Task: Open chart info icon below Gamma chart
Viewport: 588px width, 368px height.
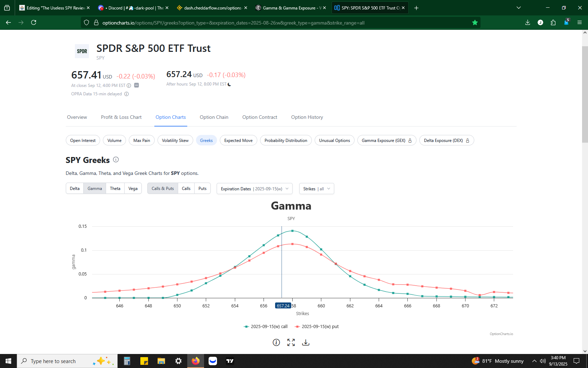Action: click(276, 342)
